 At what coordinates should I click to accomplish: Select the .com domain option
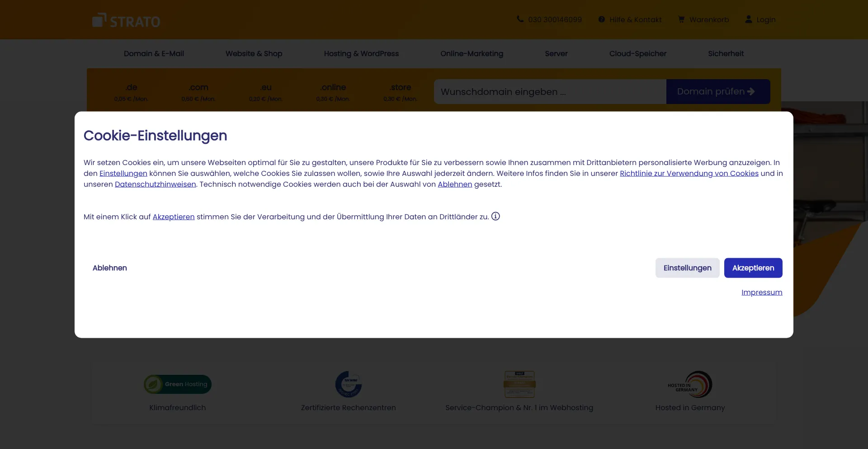point(198,92)
